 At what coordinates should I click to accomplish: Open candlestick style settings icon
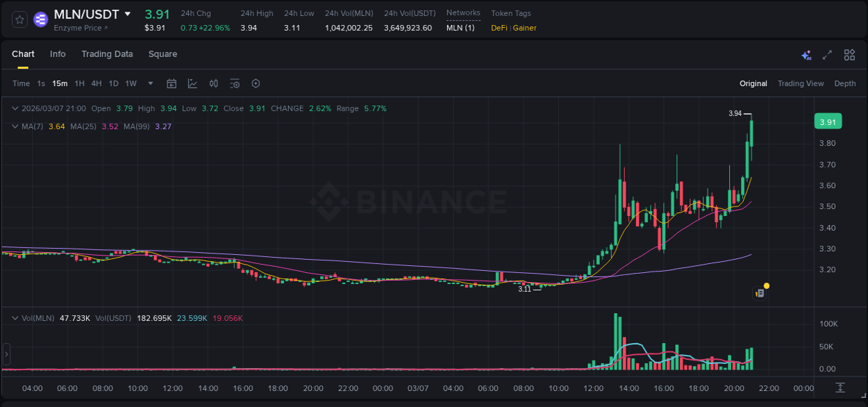[x=213, y=83]
